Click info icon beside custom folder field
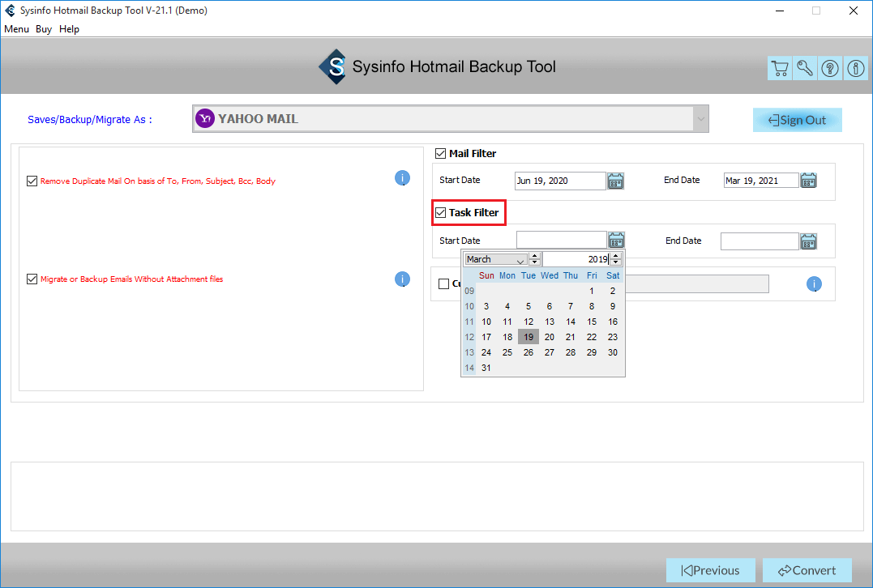The image size is (873, 588). pyautogui.click(x=814, y=283)
